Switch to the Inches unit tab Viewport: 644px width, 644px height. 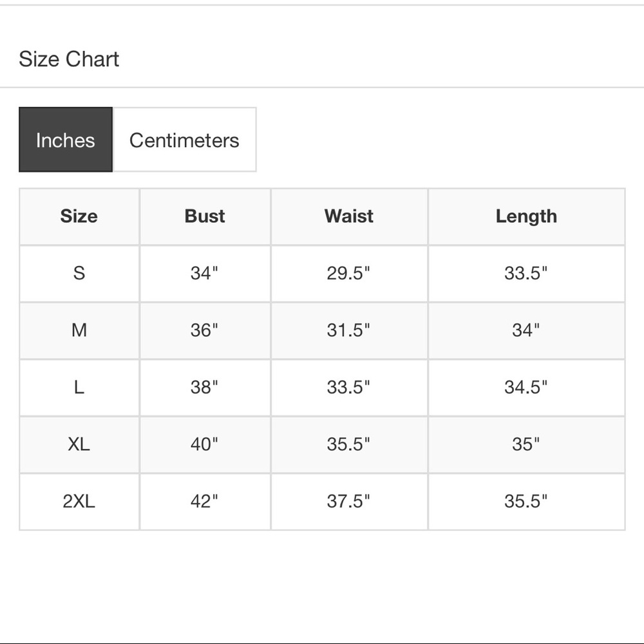[x=66, y=140]
